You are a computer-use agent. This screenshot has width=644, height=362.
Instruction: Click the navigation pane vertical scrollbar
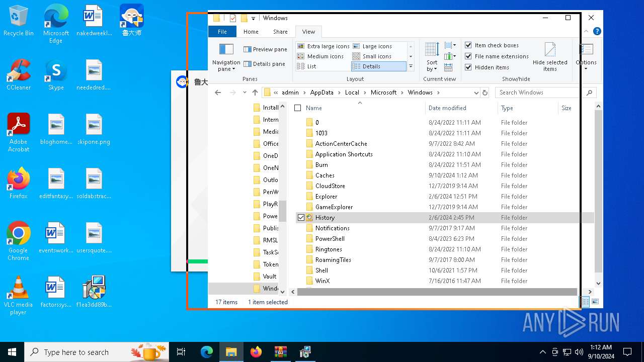[282, 211]
